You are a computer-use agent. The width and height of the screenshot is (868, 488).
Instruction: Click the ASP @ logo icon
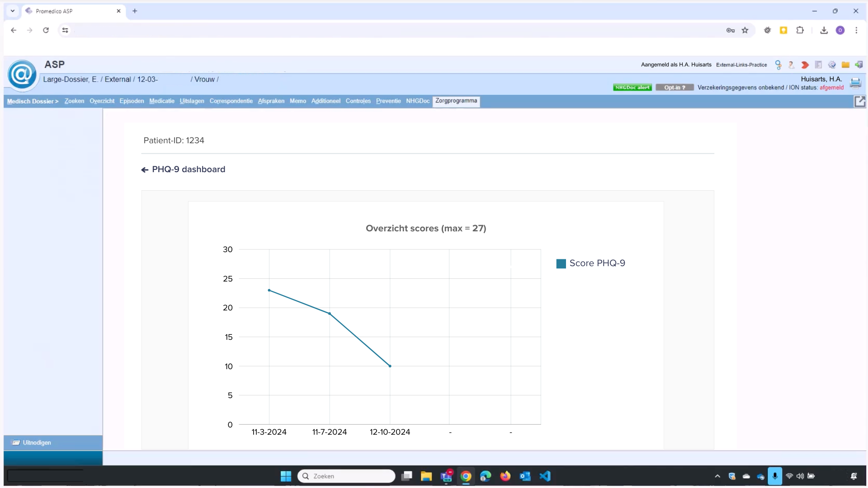(x=22, y=75)
